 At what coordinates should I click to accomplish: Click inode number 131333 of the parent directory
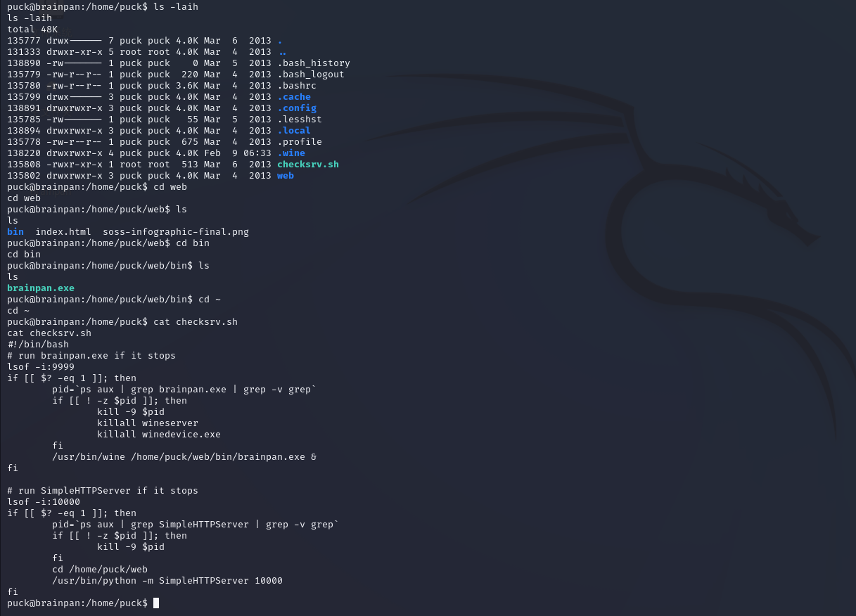tap(24, 52)
